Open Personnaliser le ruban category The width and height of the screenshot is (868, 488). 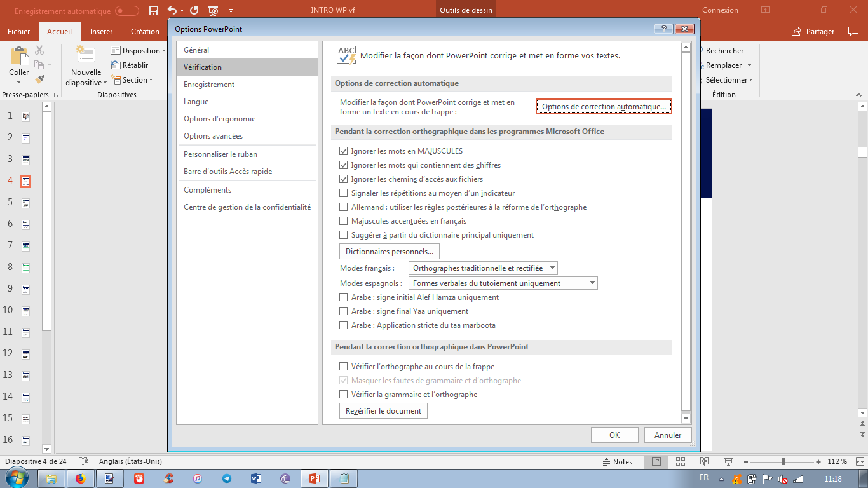pos(247,154)
